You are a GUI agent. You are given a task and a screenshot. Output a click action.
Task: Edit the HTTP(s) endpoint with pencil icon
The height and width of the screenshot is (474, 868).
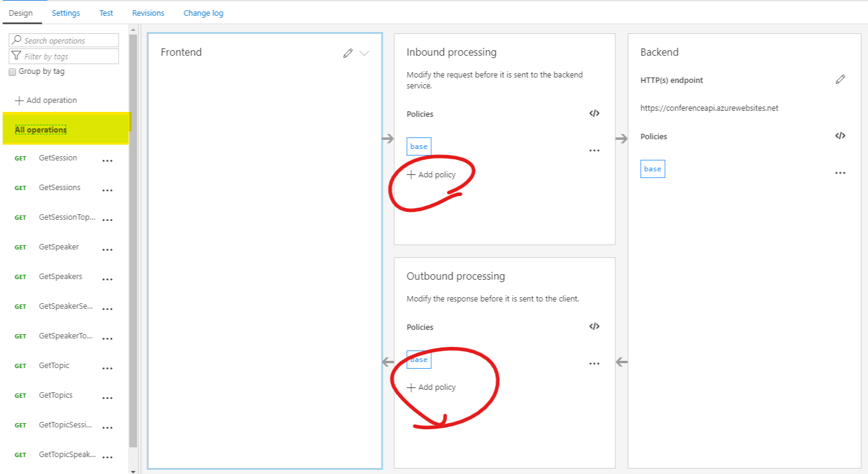click(x=840, y=80)
